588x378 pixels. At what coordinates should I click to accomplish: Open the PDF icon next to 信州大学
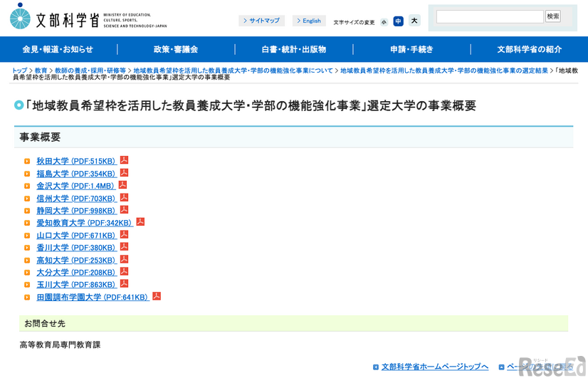click(124, 197)
